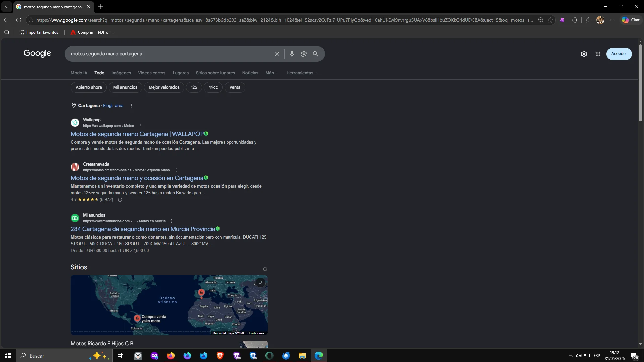Screen dimensions: 644x362
Task: Open more options for the Crestanevada result
Action: 176,170
